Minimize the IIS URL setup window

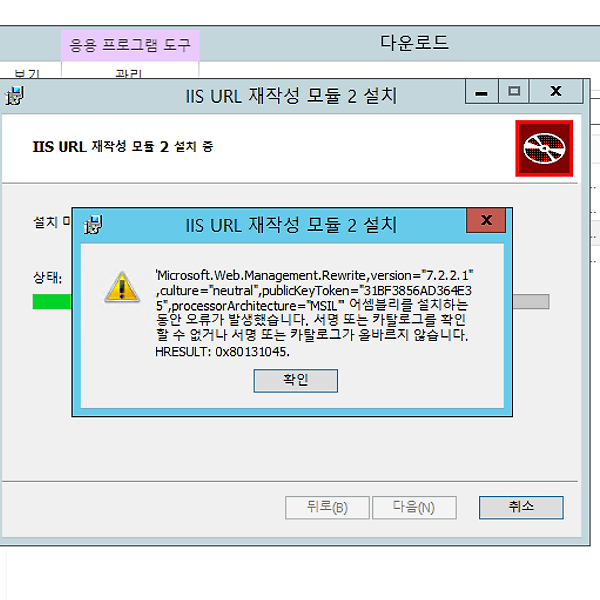pos(482,91)
